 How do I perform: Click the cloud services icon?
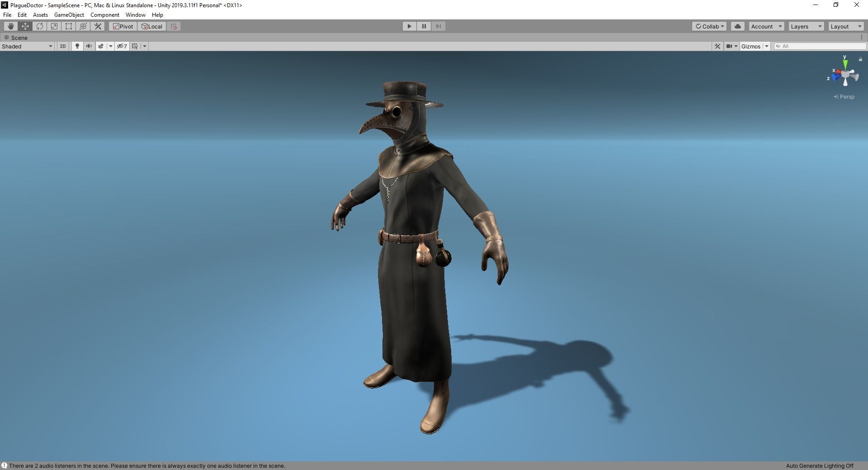pyautogui.click(x=738, y=26)
